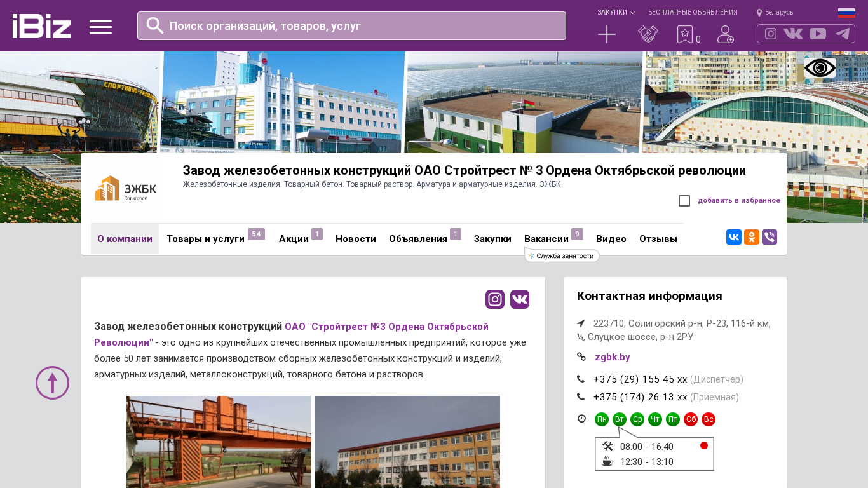The image size is (868, 488).
Task: Click the address text 223710, Солигорский р-н
Action: pos(674,330)
